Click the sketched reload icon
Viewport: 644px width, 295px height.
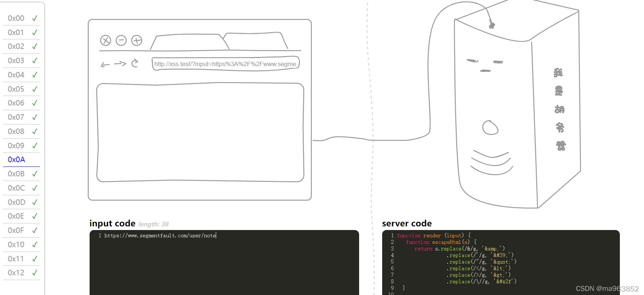pyautogui.click(x=135, y=63)
